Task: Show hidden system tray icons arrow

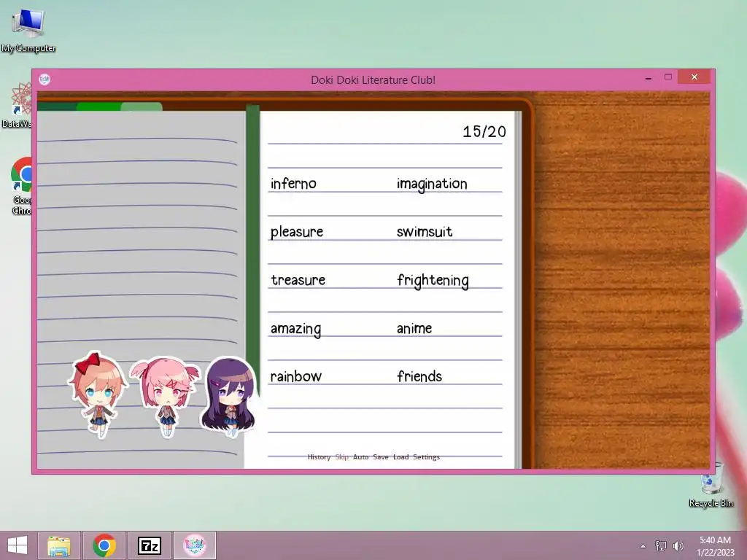Action: coord(643,546)
